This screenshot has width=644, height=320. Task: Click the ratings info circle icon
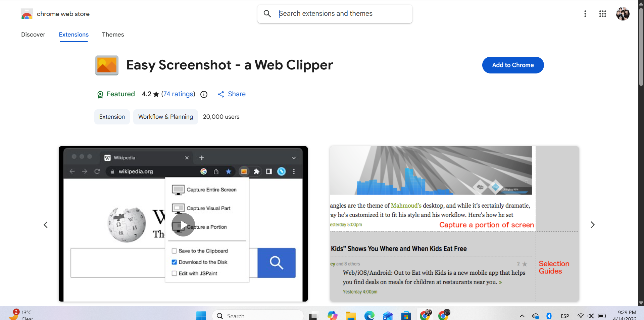coord(204,95)
